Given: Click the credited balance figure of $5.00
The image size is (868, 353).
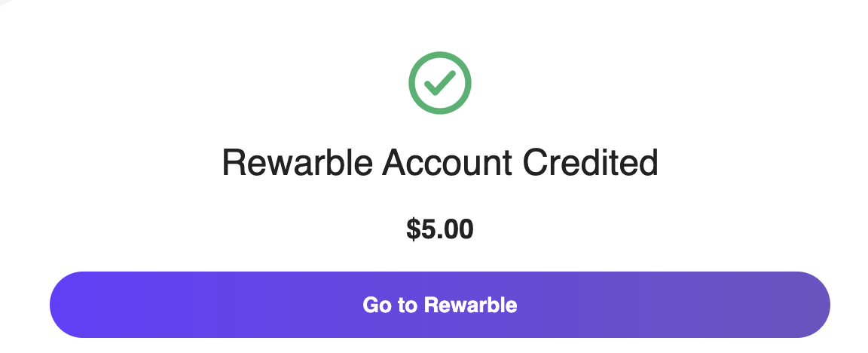Looking at the screenshot, I should (x=439, y=229).
